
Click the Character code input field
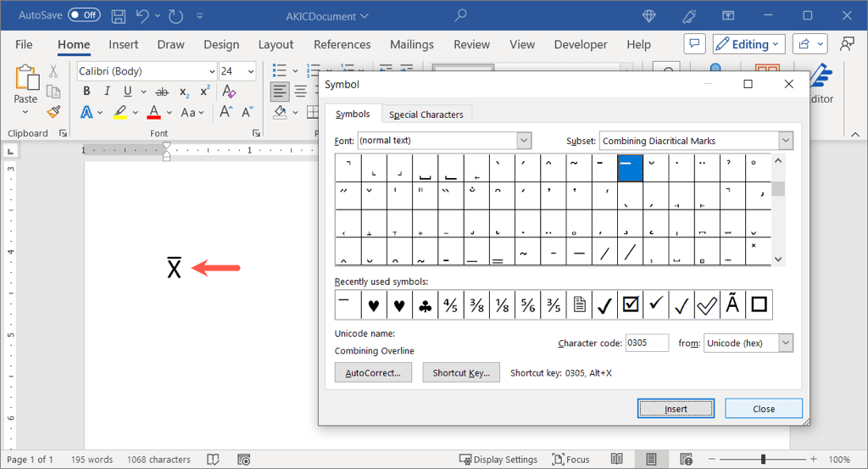point(647,343)
